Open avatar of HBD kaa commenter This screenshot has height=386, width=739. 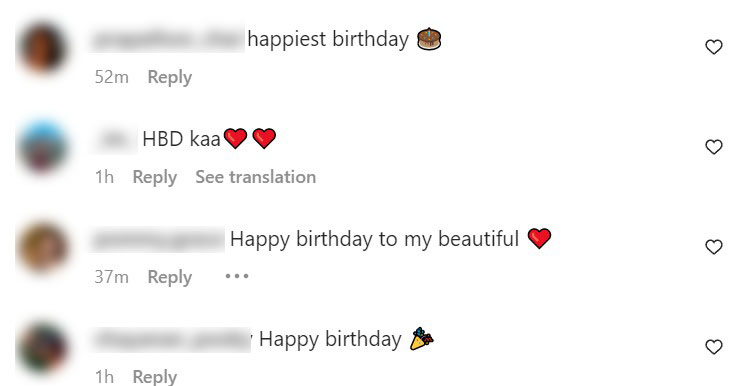tap(42, 147)
